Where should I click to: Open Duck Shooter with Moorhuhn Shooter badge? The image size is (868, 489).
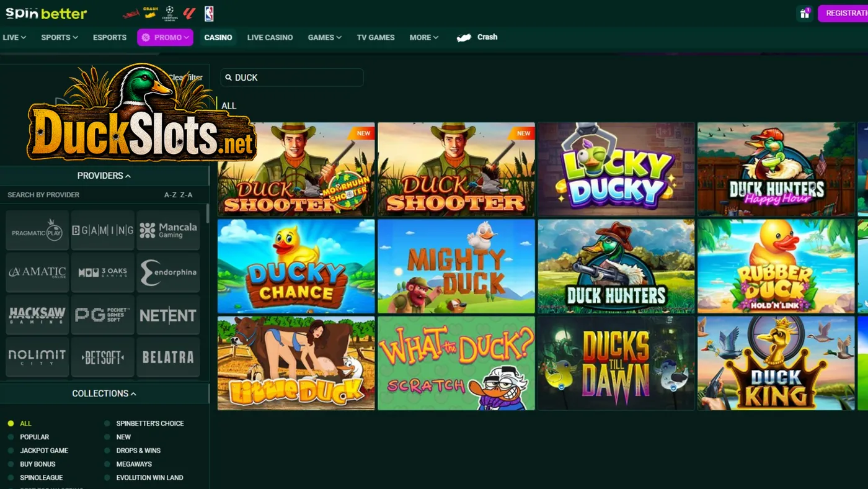pos(296,169)
